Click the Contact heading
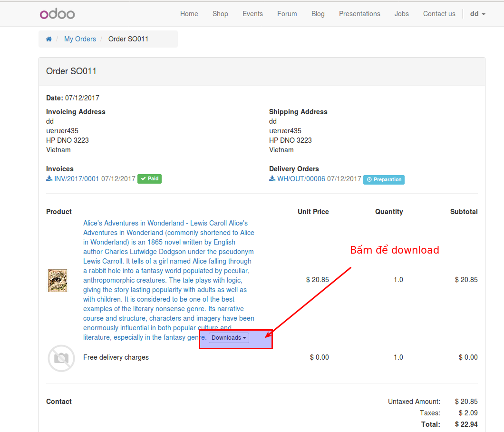 click(59, 402)
